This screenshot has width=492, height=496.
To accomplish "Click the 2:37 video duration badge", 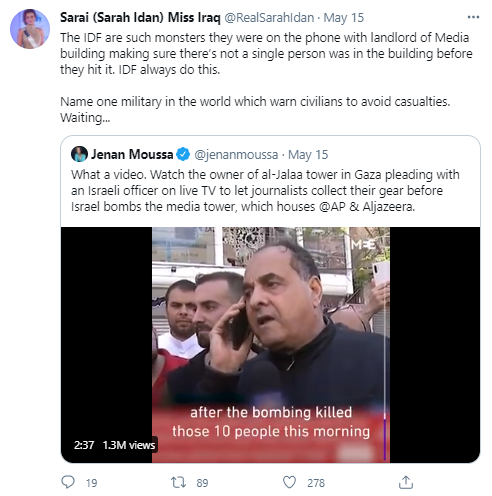I will [84, 445].
